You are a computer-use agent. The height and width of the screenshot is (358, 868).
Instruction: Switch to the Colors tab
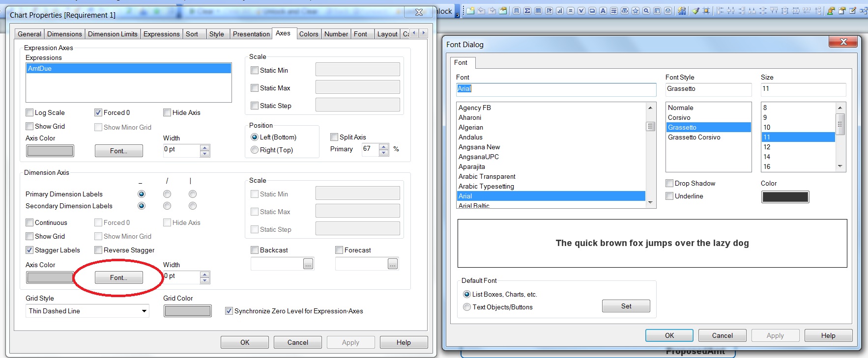click(309, 34)
